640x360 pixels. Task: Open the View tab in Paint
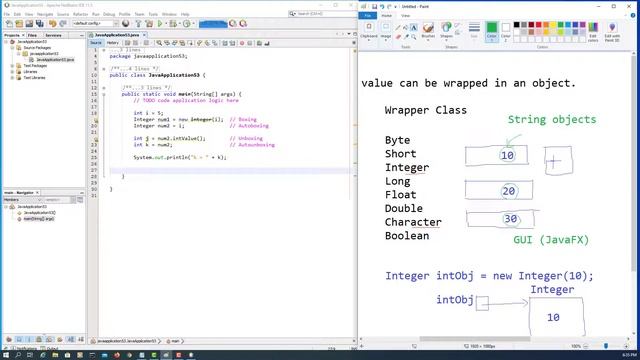coord(405,16)
